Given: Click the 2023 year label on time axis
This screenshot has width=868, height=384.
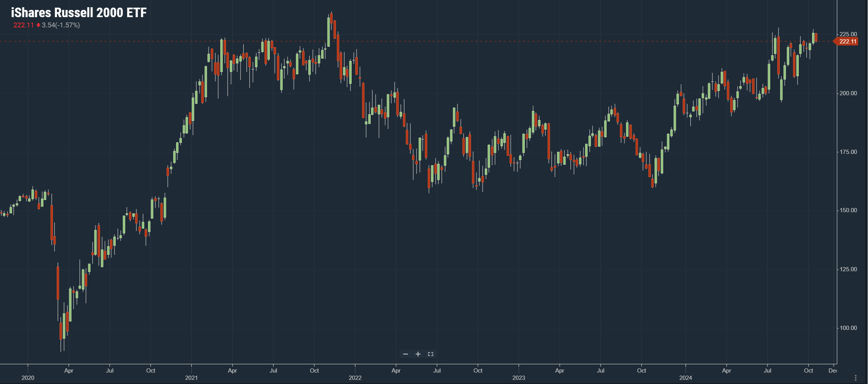Looking at the screenshot, I should tap(519, 378).
